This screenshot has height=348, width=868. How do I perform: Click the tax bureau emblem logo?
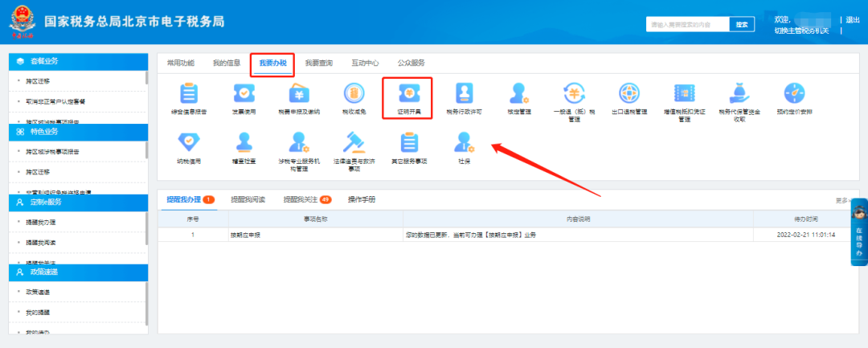(x=23, y=22)
